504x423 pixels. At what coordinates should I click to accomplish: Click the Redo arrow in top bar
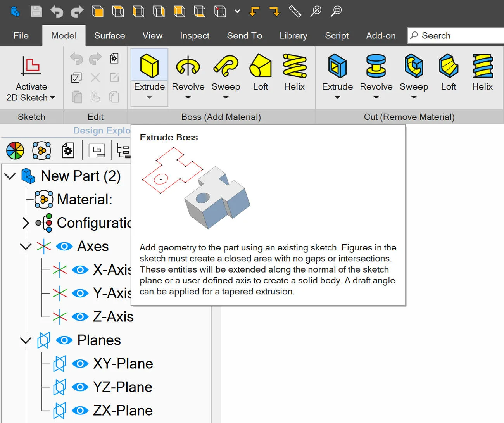coord(77,12)
